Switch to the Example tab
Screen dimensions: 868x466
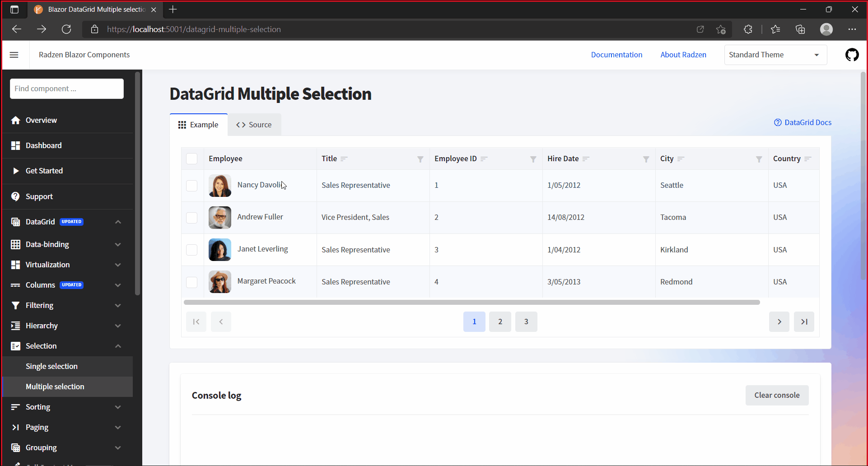click(198, 125)
